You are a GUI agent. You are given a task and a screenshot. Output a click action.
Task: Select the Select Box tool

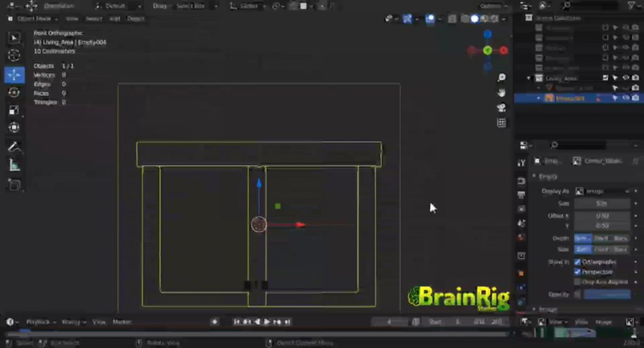(14, 38)
